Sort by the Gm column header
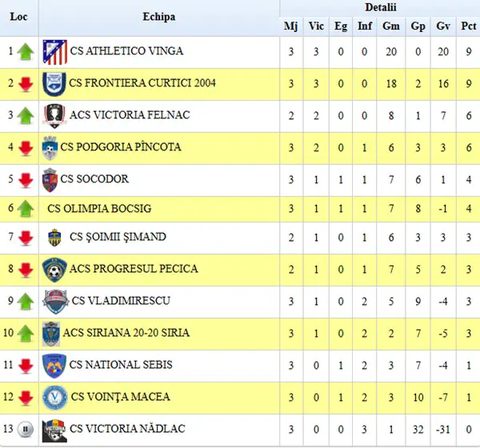This screenshot has width=480, height=448. [x=391, y=26]
